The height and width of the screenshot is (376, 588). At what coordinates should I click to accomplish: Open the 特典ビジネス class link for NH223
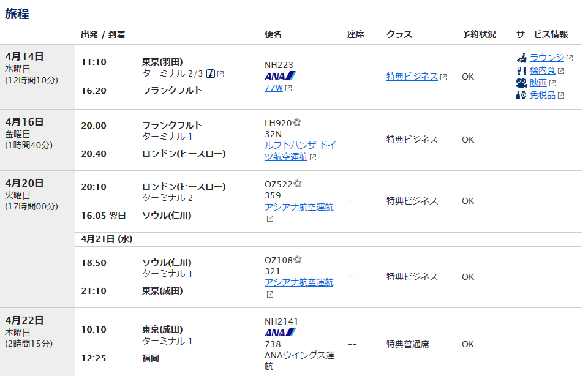pos(412,77)
